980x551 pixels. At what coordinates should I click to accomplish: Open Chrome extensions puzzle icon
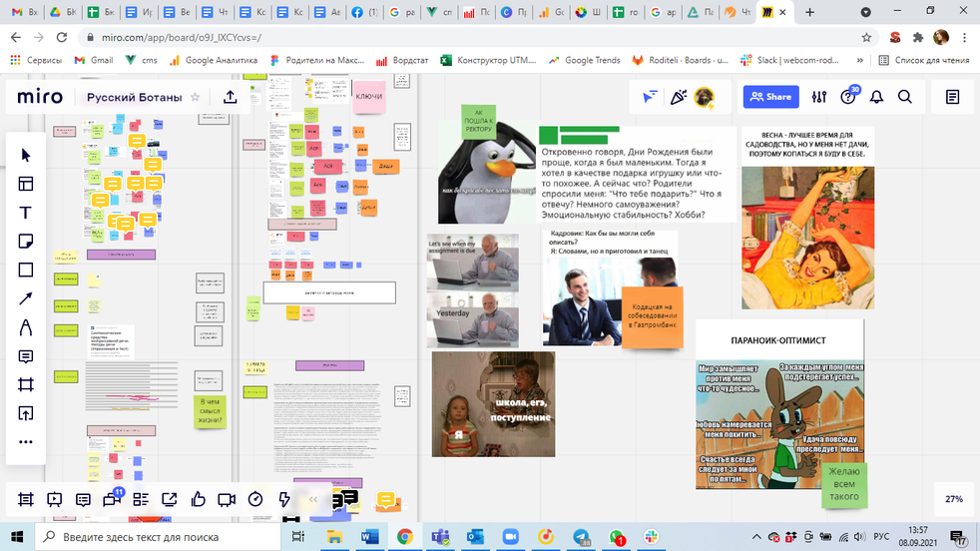(917, 38)
